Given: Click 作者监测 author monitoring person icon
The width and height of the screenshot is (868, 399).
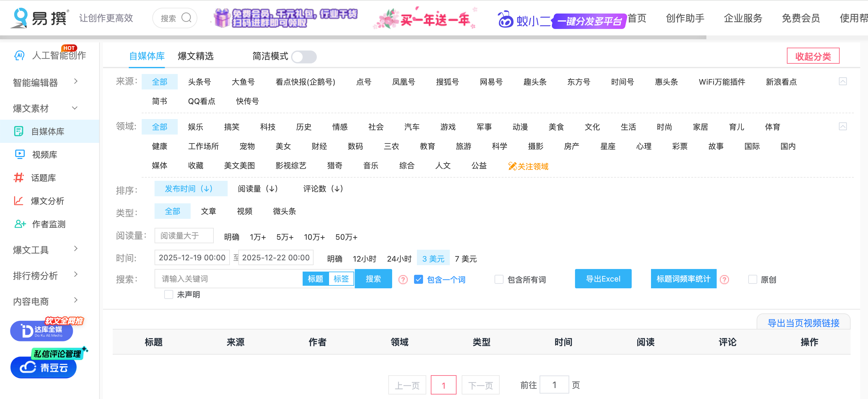Looking at the screenshot, I should point(20,224).
